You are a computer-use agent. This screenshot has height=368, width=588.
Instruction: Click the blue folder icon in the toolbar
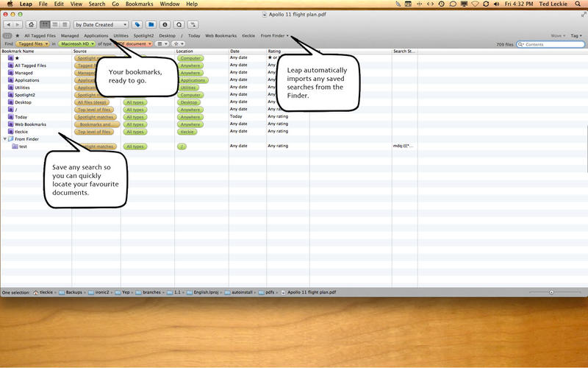coord(151,24)
